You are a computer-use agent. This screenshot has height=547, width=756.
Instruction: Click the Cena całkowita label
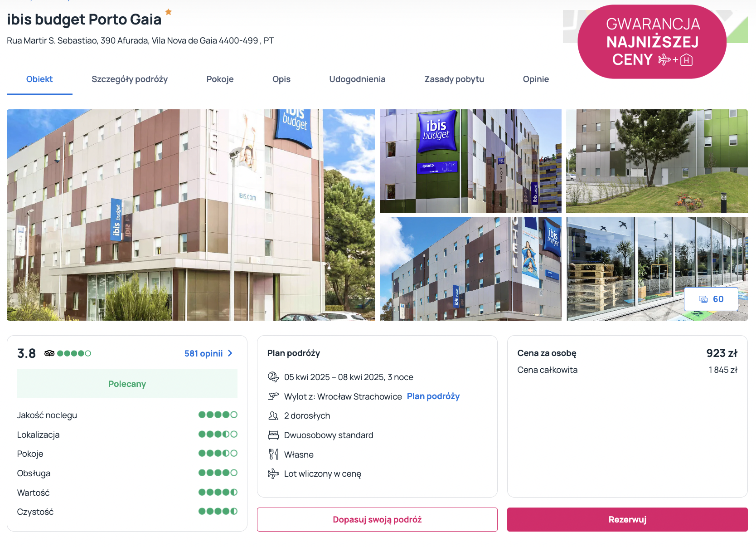[548, 370]
